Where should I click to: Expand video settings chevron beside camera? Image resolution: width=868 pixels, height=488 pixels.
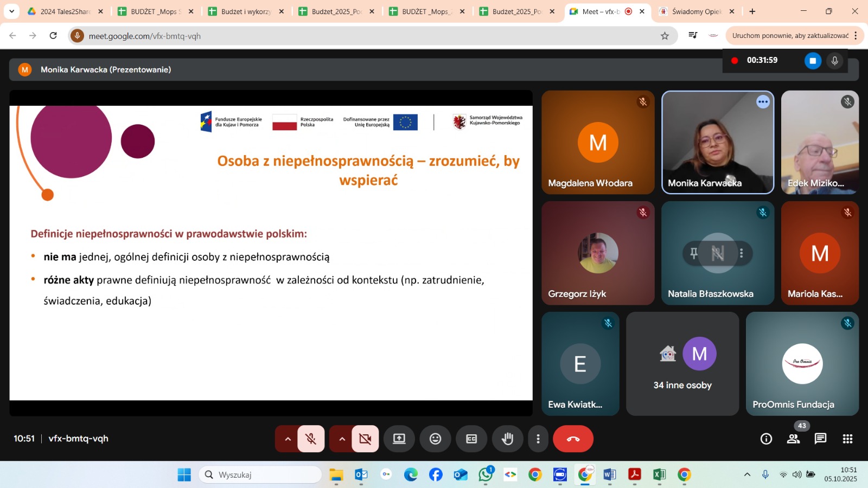(x=342, y=439)
